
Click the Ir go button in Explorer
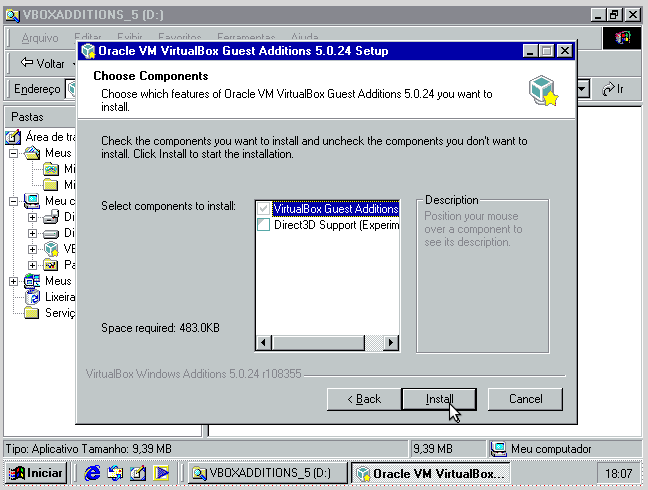[613, 89]
